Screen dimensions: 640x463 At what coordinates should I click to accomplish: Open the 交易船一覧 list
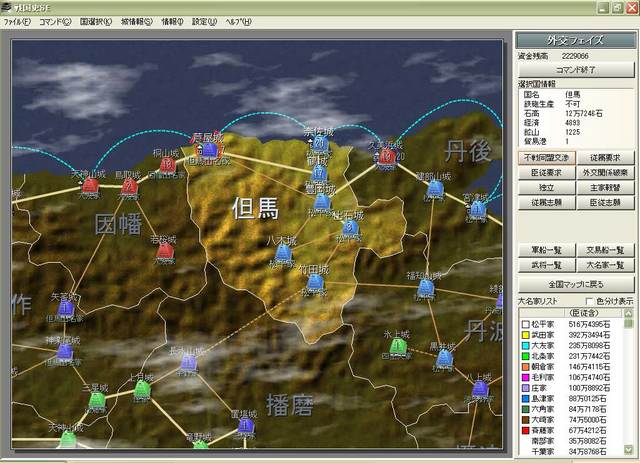[x=605, y=250]
